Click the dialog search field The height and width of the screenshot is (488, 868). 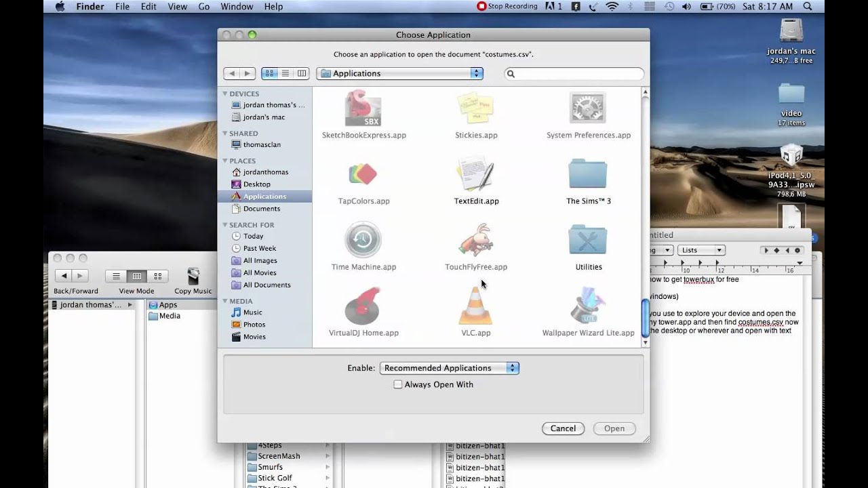pyautogui.click(x=574, y=73)
